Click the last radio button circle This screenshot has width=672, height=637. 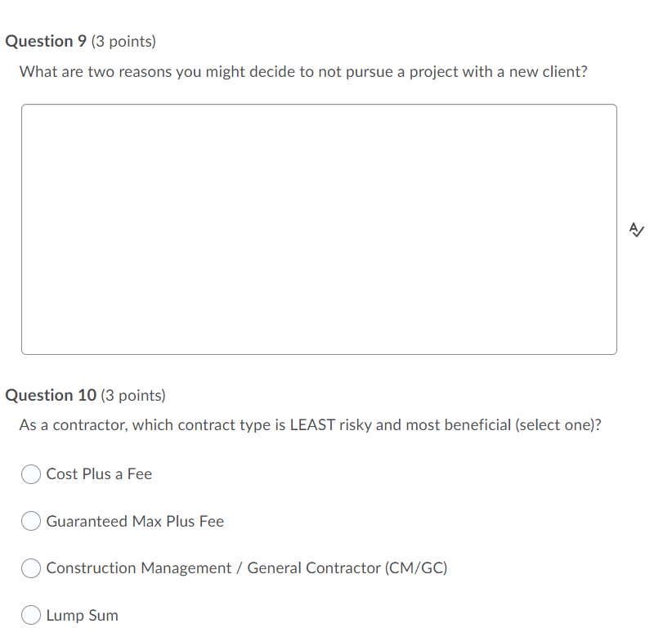(30, 615)
